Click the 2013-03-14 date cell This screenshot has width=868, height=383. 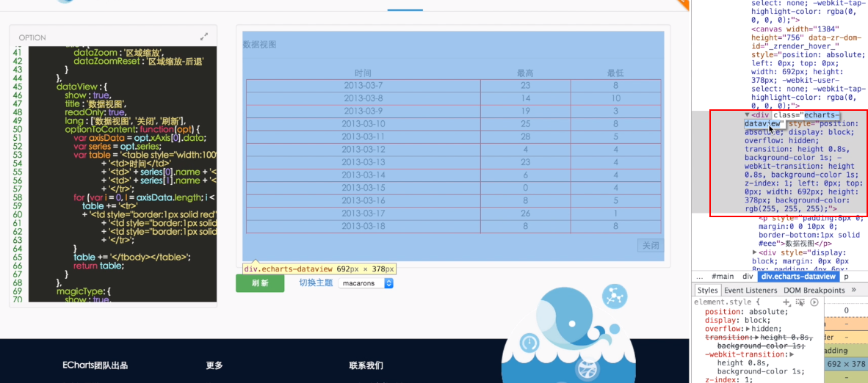[364, 175]
